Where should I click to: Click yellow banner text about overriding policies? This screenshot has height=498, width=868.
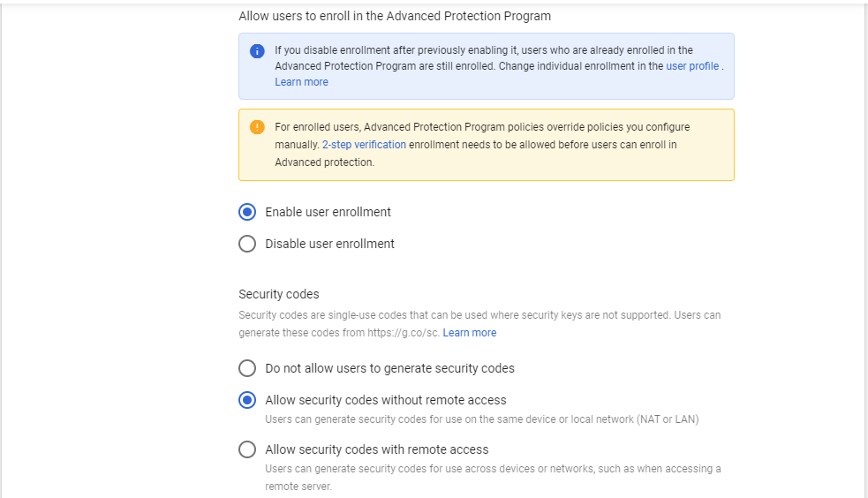click(x=482, y=145)
